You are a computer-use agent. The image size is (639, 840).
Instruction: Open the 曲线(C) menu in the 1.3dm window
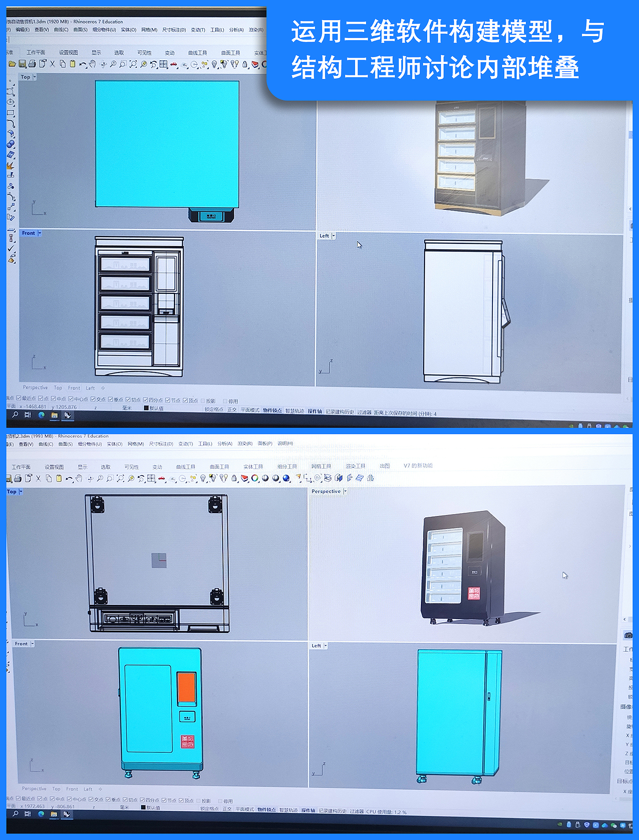[61, 30]
